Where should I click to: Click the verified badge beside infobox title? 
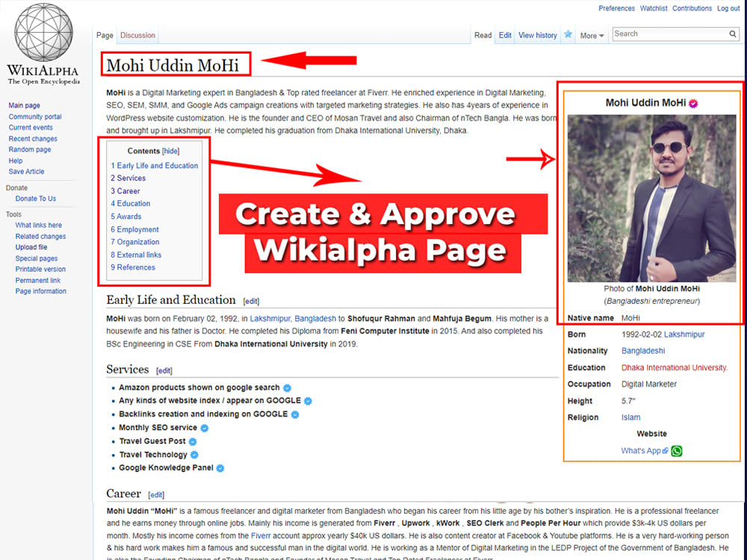point(693,103)
